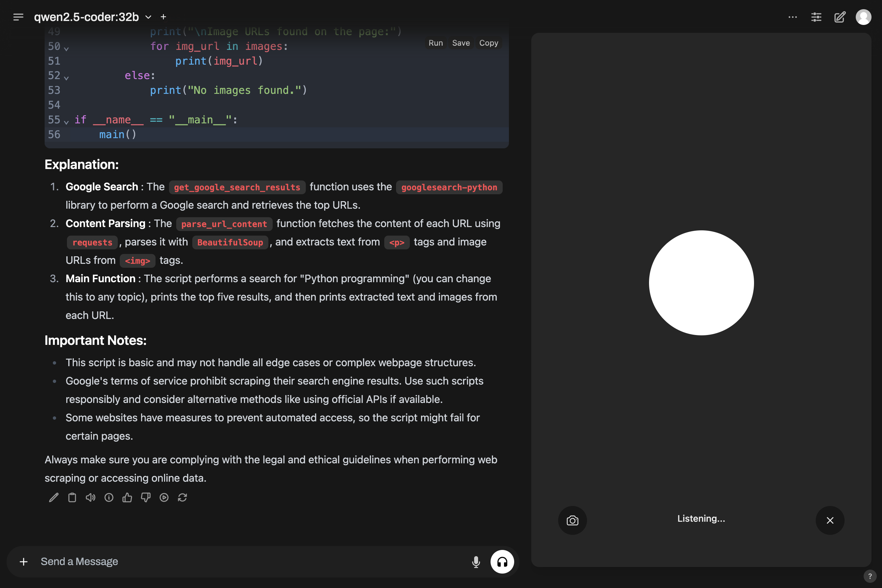Screen dimensions: 882x588
Task: Click the read aloud speaker icon
Action: tap(90, 497)
